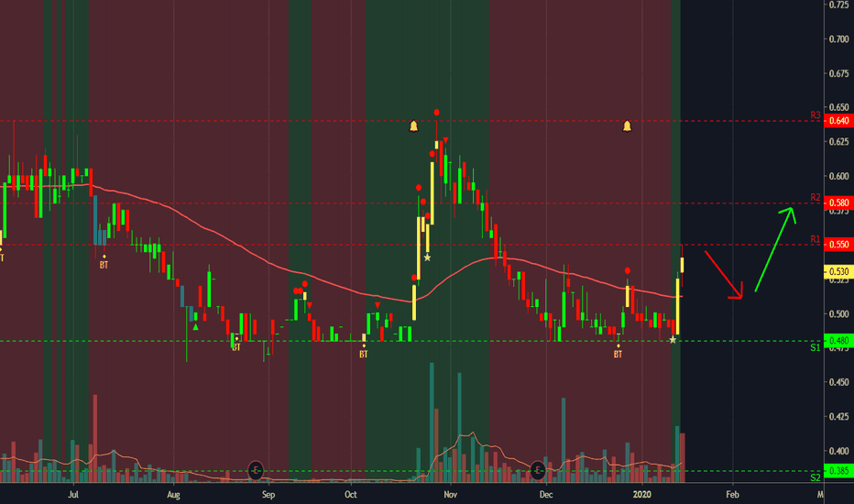Screen dimensions: 854x504
Task: Click the 0.600 price scale value
Action: pyautogui.click(x=838, y=177)
